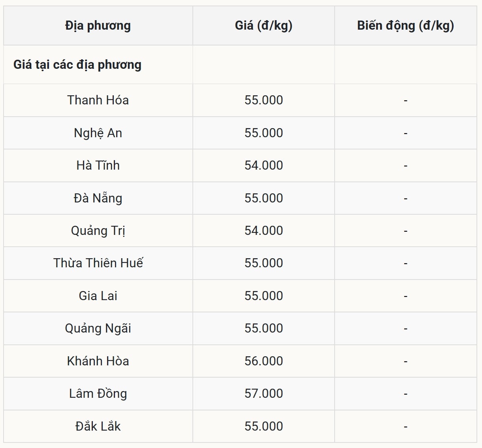Click Đắk Lắk's price change dash

[405, 427]
